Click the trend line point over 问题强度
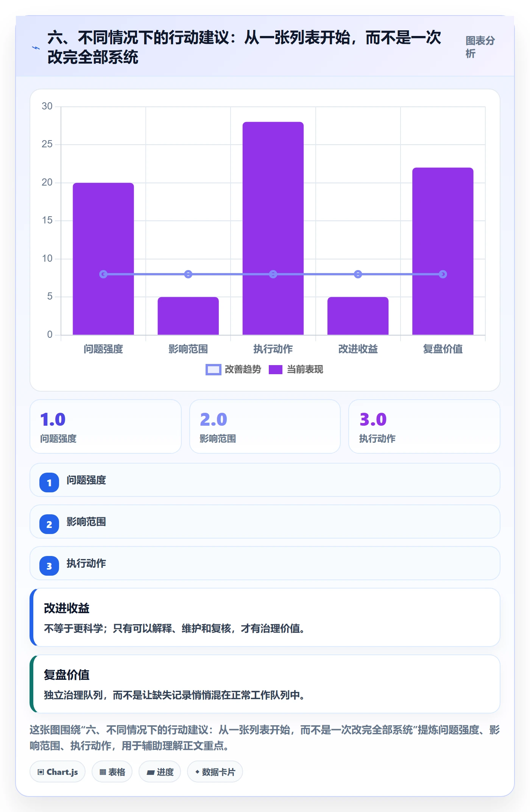This screenshot has height=812, width=530. click(x=103, y=274)
